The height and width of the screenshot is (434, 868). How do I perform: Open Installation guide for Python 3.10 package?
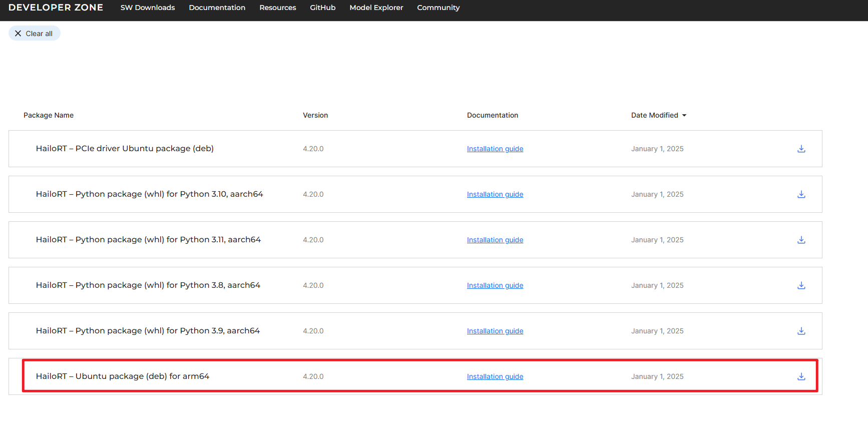pyautogui.click(x=495, y=194)
